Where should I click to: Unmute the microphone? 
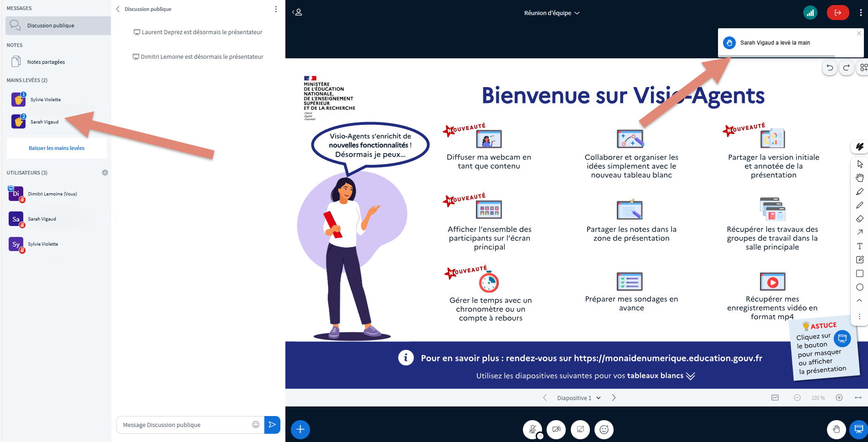[x=532, y=429]
